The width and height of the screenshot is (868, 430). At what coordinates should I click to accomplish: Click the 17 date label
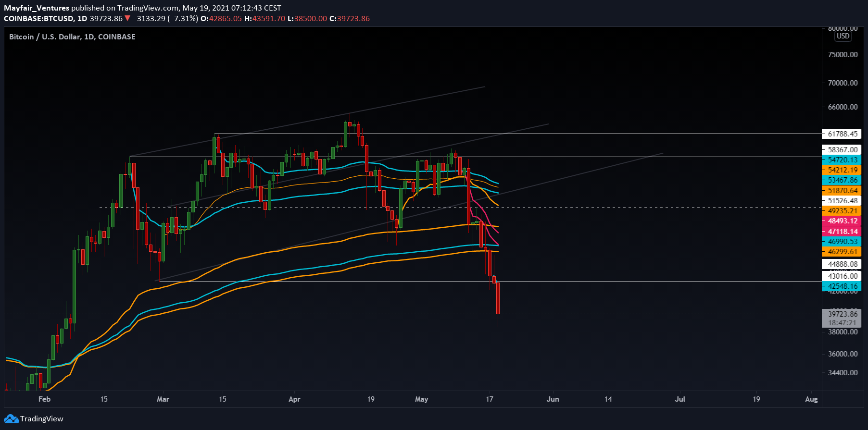490,399
